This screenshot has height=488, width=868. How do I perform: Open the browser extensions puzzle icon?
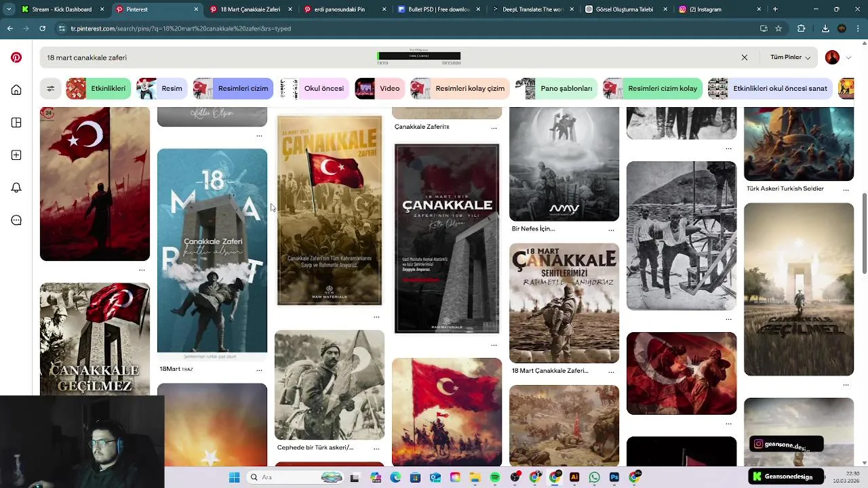[x=802, y=28]
